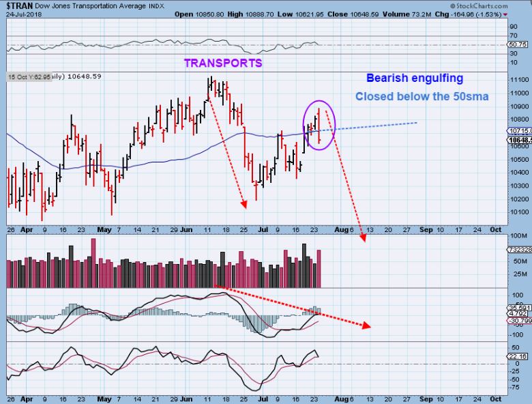Screen dimensions: 532x404
Task: Click the Dow Jones Transportation Average title
Action: 91,5
